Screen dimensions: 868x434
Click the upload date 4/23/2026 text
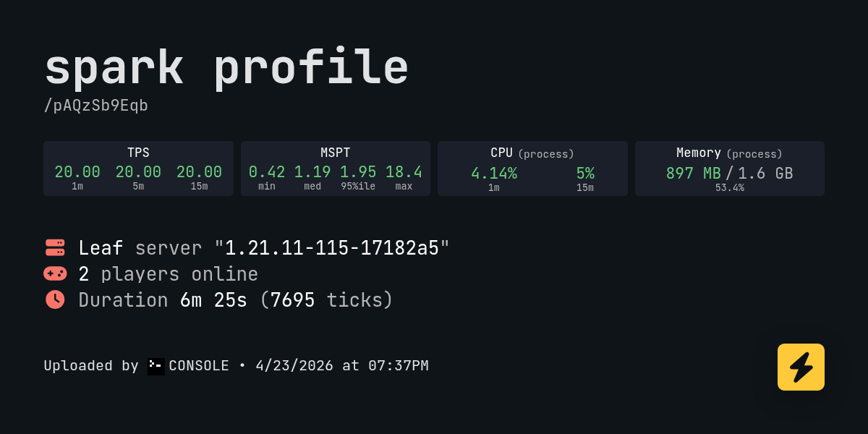[294, 366]
